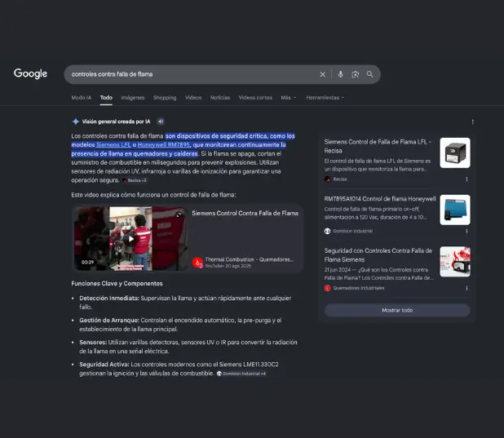Click the Funciones Clave y Componentes heading
The width and height of the screenshot is (504, 438).
coord(117,284)
